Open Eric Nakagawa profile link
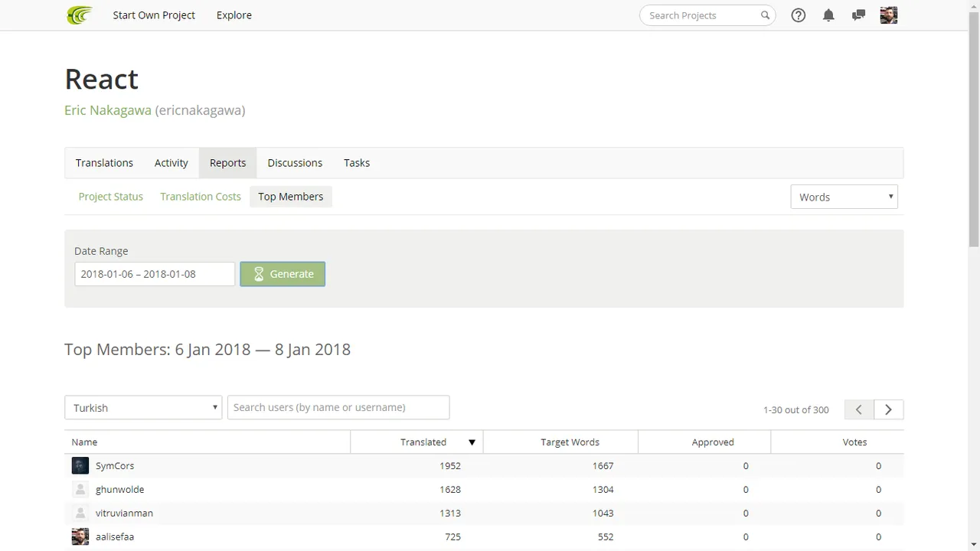 click(x=108, y=110)
